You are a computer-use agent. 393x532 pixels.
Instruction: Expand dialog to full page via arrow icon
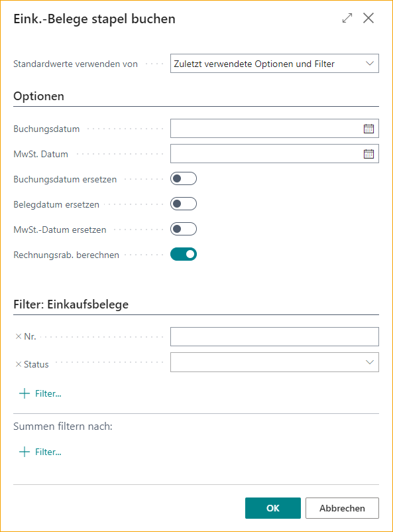click(347, 19)
